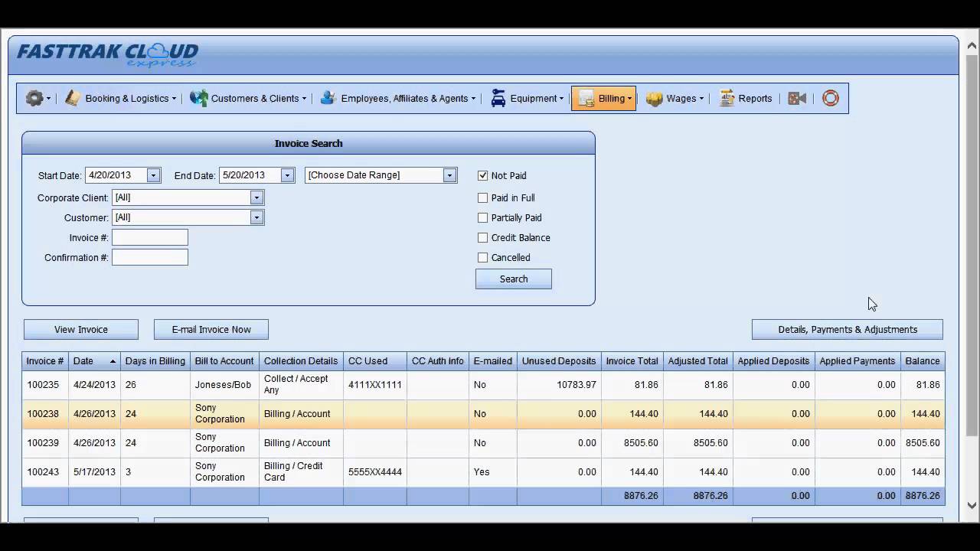Image resolution: width=980 pixels, height=551 pixels.
Task: Click the 8876.26 total balance value
Action: click(923, 496)
